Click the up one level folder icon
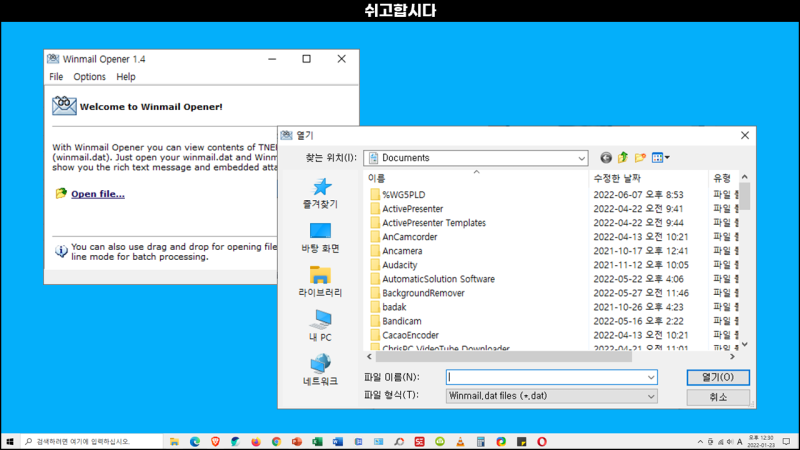Viewport: 800px width, 450px height. point(622,158)
